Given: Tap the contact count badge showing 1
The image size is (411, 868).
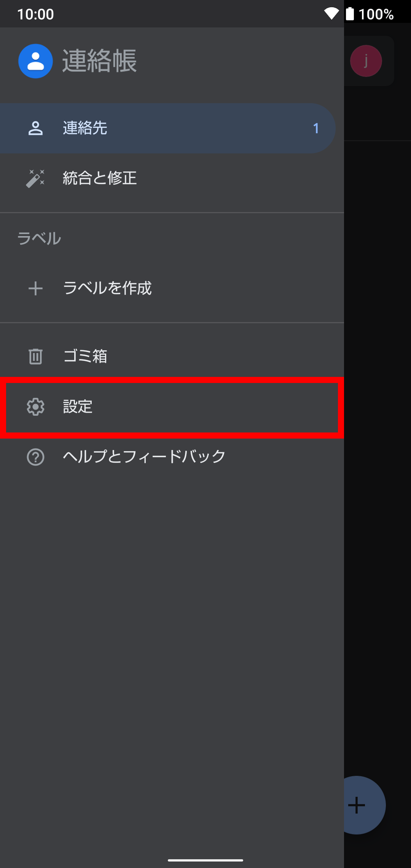Looking at the screenshot, I should (316, 128).
